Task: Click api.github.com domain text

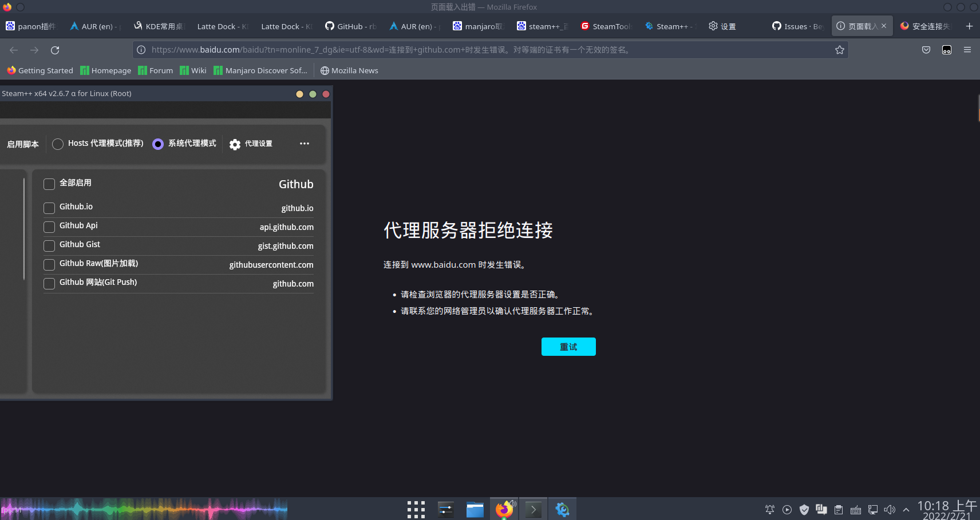Action: (287, 227)
